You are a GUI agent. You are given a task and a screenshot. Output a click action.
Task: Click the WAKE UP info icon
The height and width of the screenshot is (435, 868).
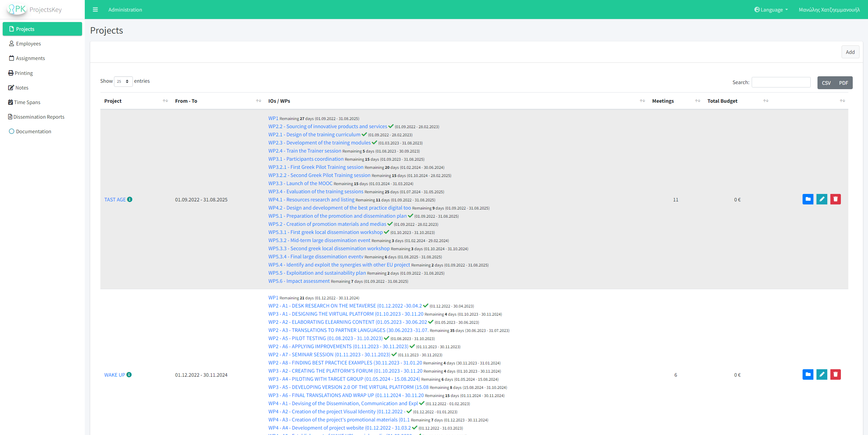tap(129, 375)
